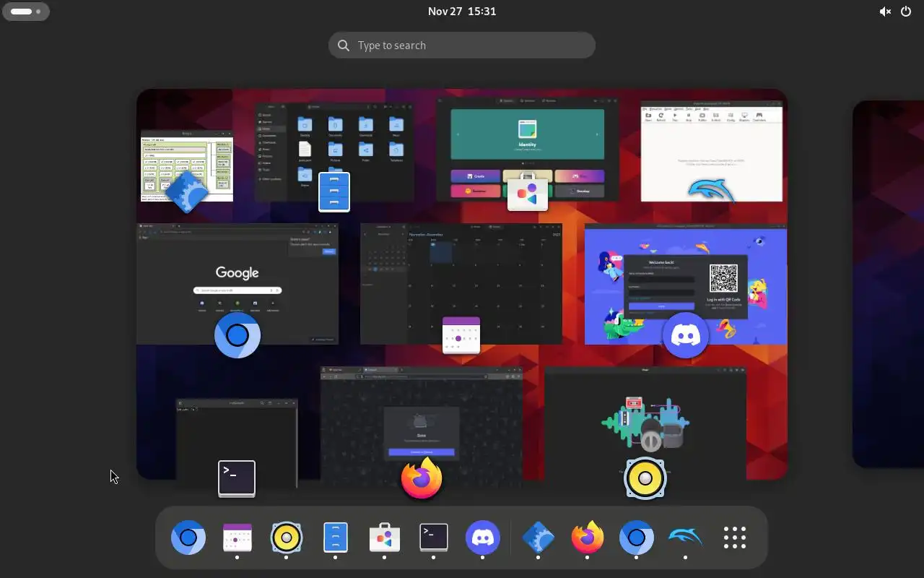Click the speaker badge on music window
The height and width of the screenshot is (578, 924).
point(645,478)
